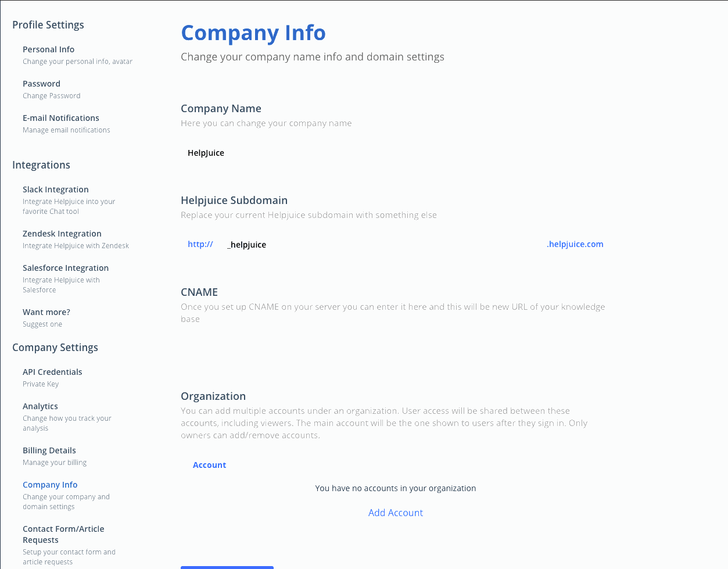728x569 pixels.
Task: Click the Integrations section header
Action: click(41, 164)
